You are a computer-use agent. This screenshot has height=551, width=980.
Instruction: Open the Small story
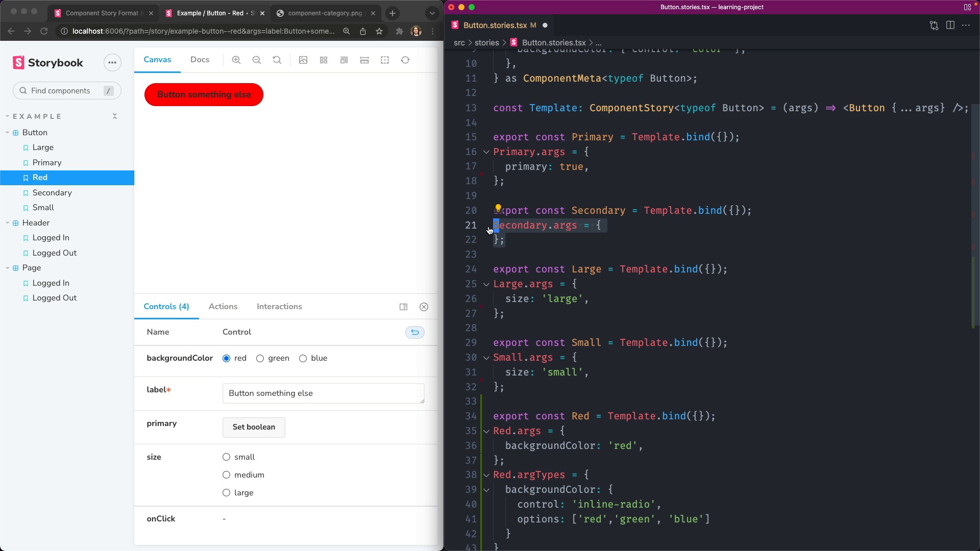[x=43, y=208]
